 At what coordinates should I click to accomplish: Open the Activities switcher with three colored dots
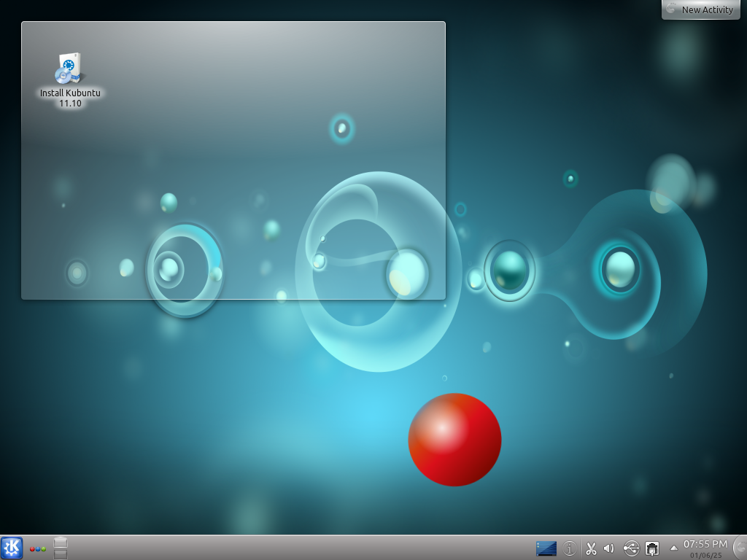point(38,549)
